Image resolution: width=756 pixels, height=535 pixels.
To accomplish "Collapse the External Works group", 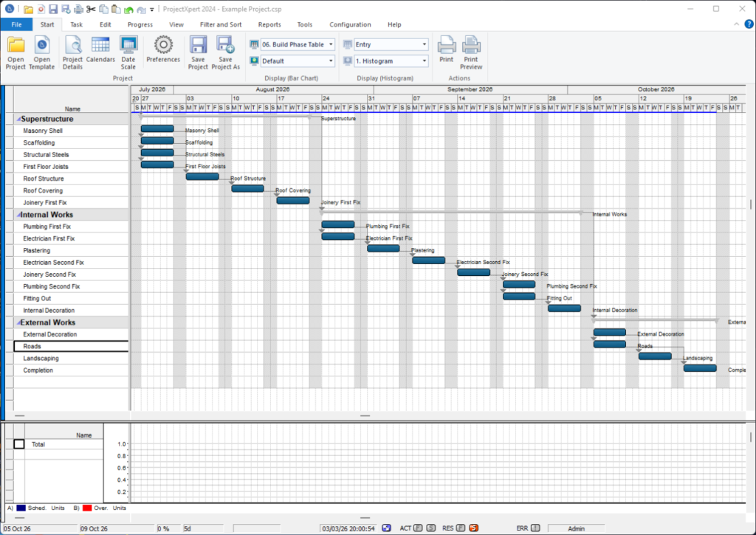I will coord(18,322).
